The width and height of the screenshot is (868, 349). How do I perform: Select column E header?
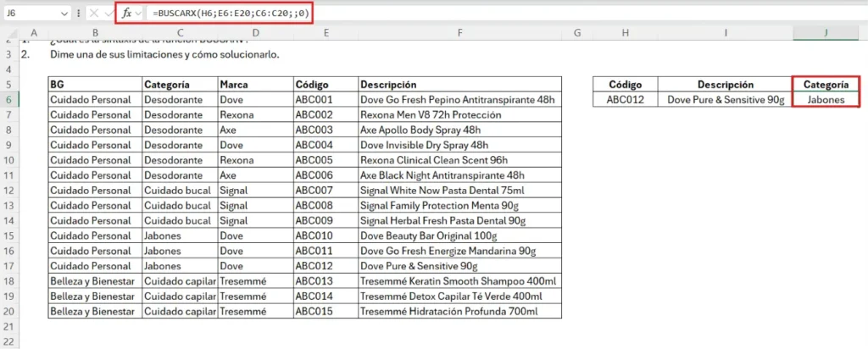326,33
